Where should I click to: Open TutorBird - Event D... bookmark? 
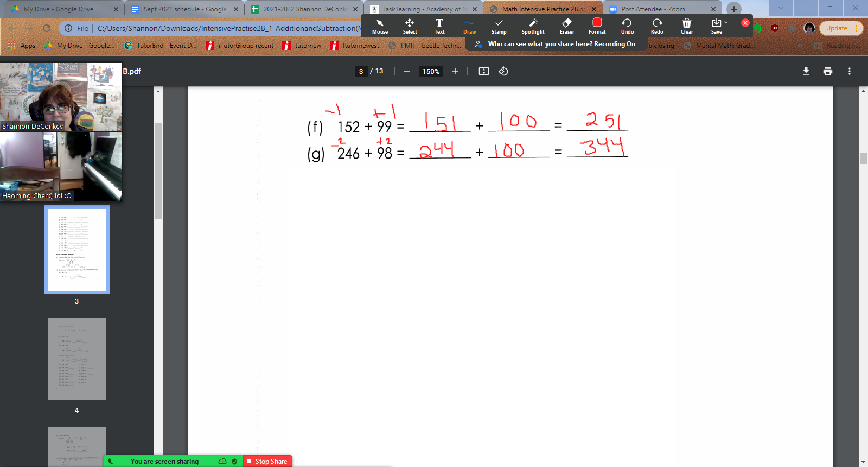(x=160, y=46)
